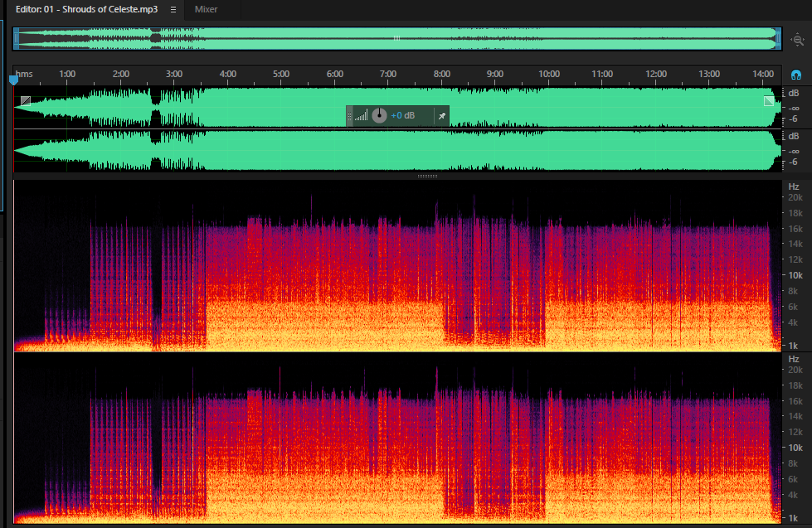Click the playhead marker at timeline start

(x=13, y=80)
